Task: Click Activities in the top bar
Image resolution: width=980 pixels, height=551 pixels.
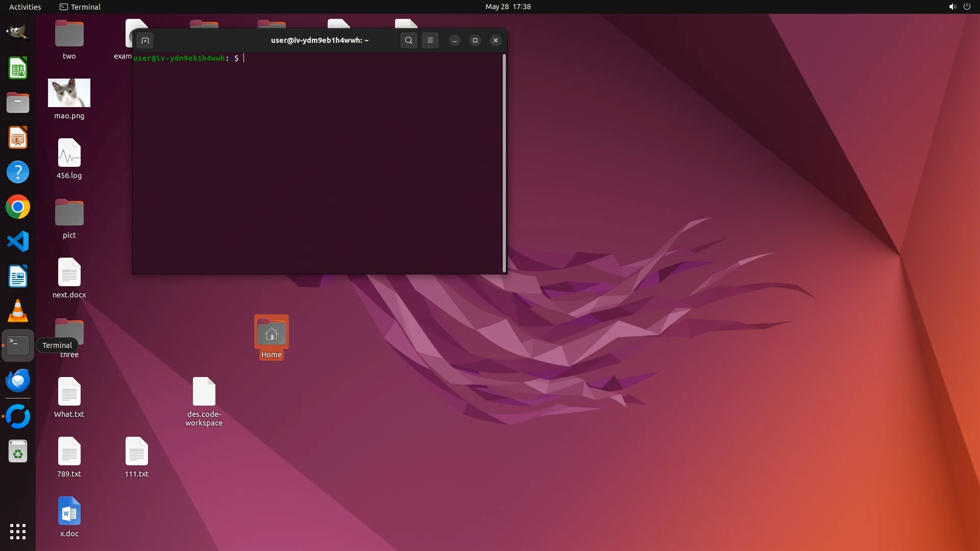Action: click(x=25, y=7)
